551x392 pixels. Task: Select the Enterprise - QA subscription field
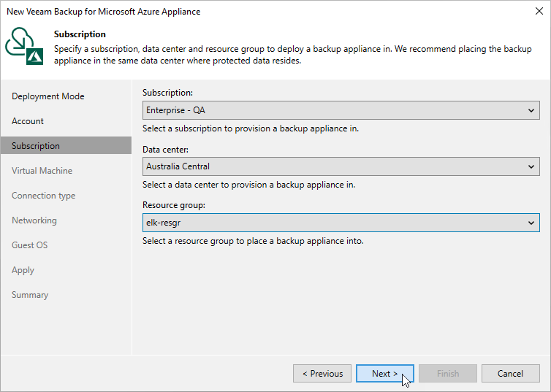[x=341, y=110]
